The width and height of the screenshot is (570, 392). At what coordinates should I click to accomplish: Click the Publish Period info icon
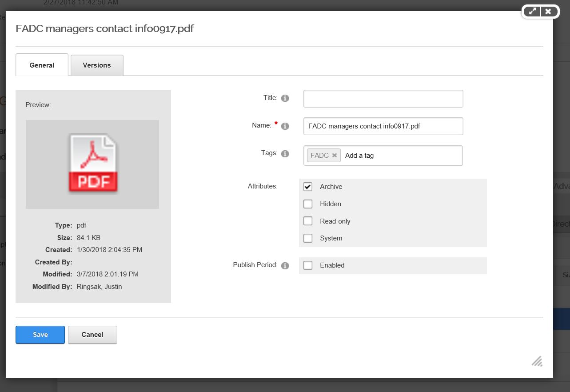point(285,266)
